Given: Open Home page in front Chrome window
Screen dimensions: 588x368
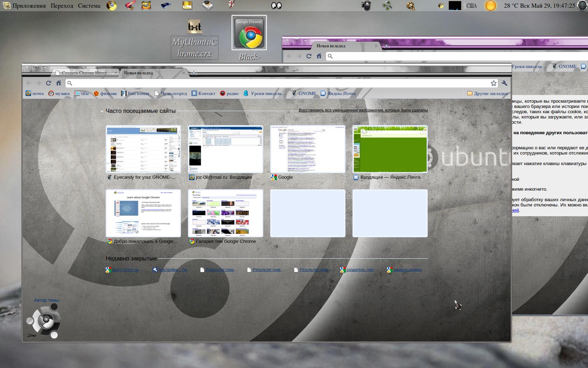Looking at the screenshot, I should pyautogui.click(x=59, y=83).
